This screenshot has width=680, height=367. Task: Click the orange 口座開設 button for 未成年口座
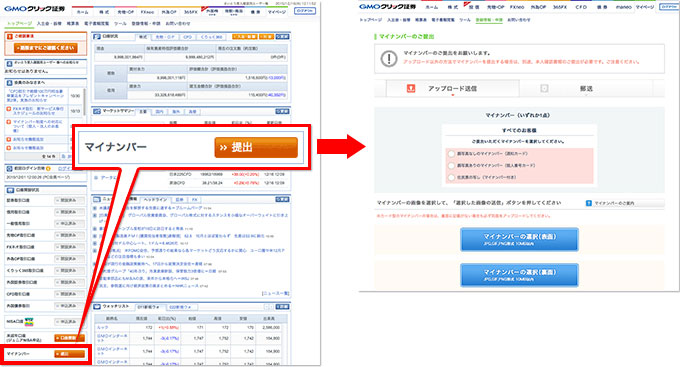[x=69, y=338]
